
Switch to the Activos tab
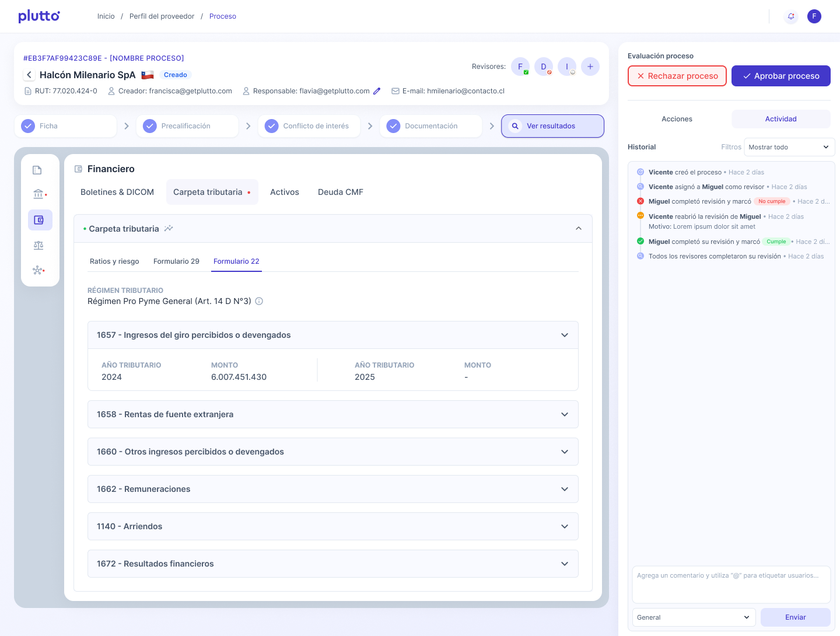(285, 192)
